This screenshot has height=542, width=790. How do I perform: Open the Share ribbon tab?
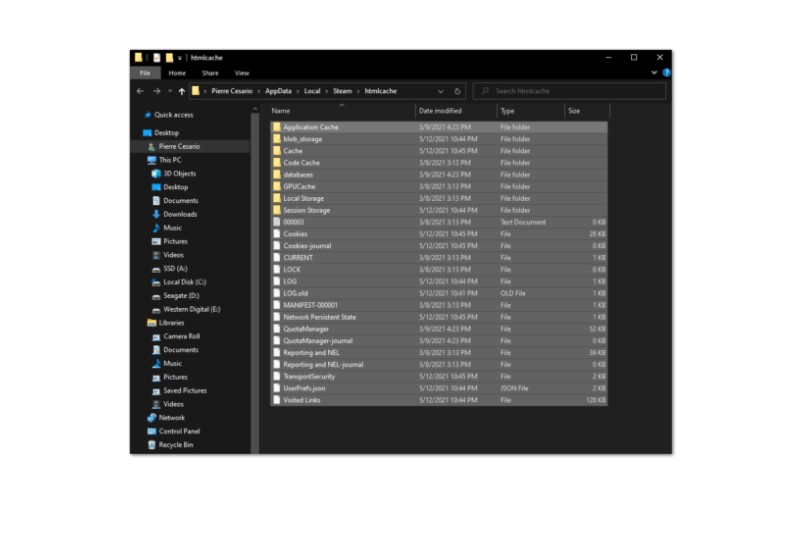(210, 73)
